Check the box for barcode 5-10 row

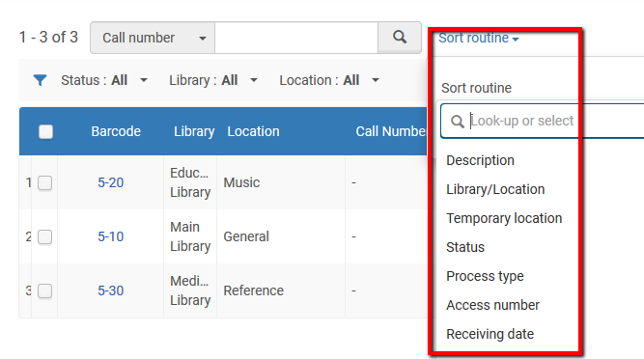[44, 236]
